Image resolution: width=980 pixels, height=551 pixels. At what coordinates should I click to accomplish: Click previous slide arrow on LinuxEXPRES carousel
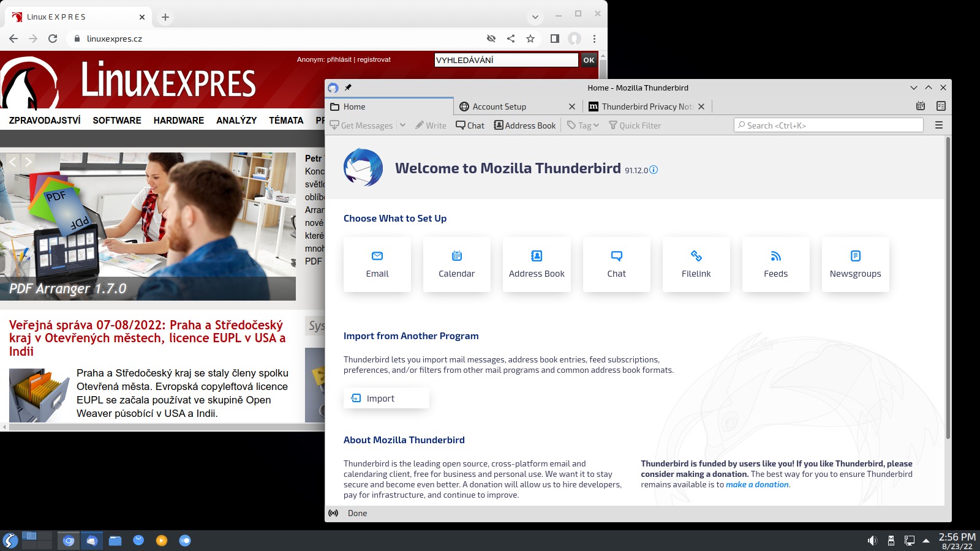13,162
